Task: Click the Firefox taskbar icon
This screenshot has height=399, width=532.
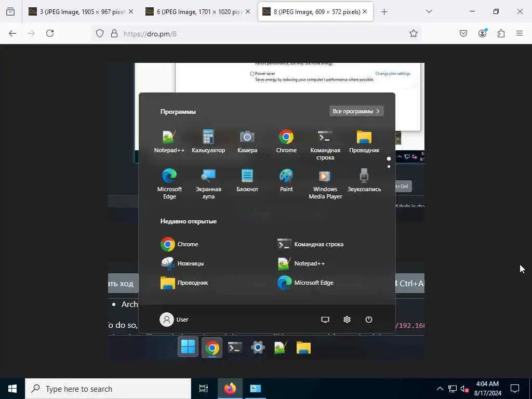Action: point(230,389)
